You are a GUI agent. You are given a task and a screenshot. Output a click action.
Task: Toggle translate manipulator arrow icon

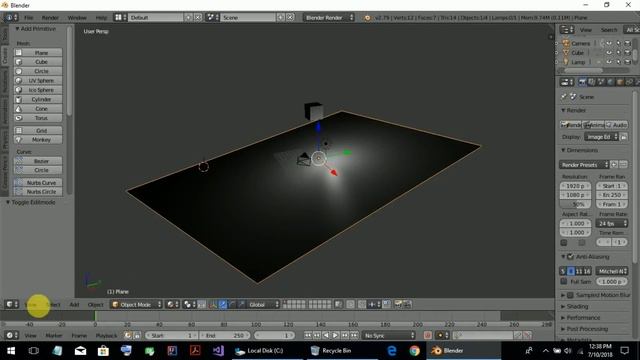(x=222, y=304)
